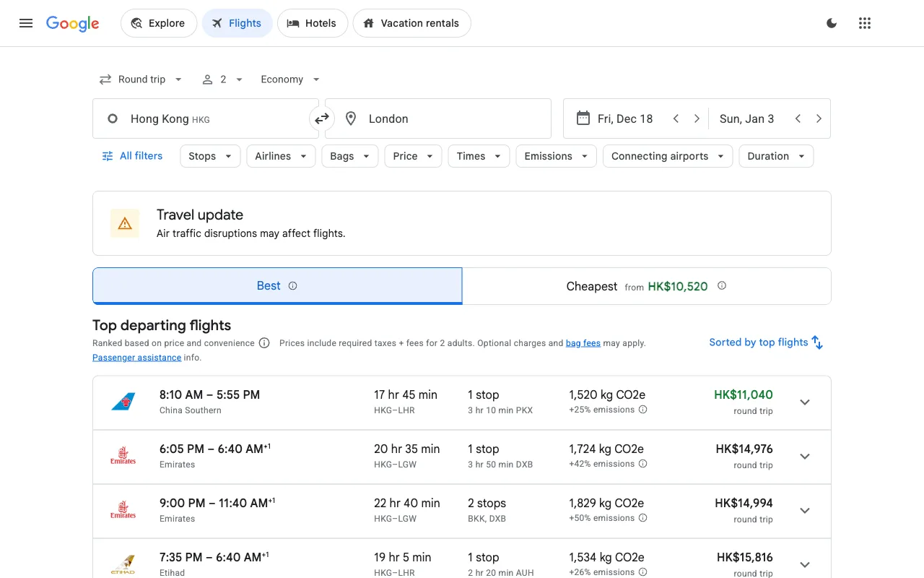The width and height of the screenshot is (924, 578).
Task: Open All filters panel
Action: click(132, 156)
